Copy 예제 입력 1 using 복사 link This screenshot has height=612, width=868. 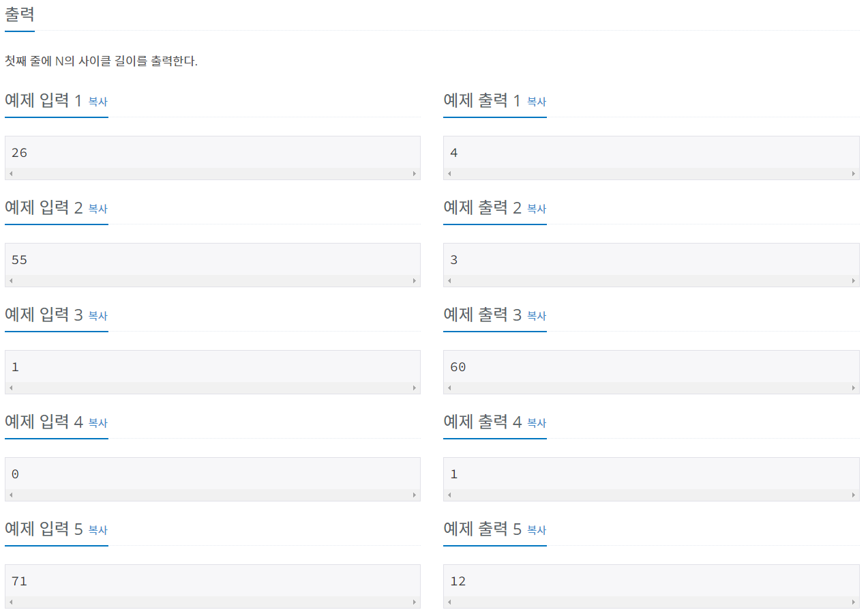tap(98, 102)
